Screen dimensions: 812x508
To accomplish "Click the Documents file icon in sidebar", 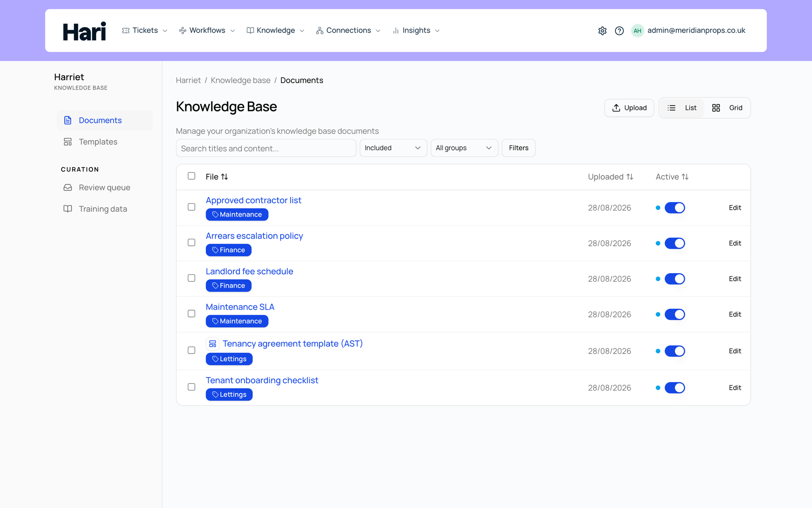I will pos(68,120).
